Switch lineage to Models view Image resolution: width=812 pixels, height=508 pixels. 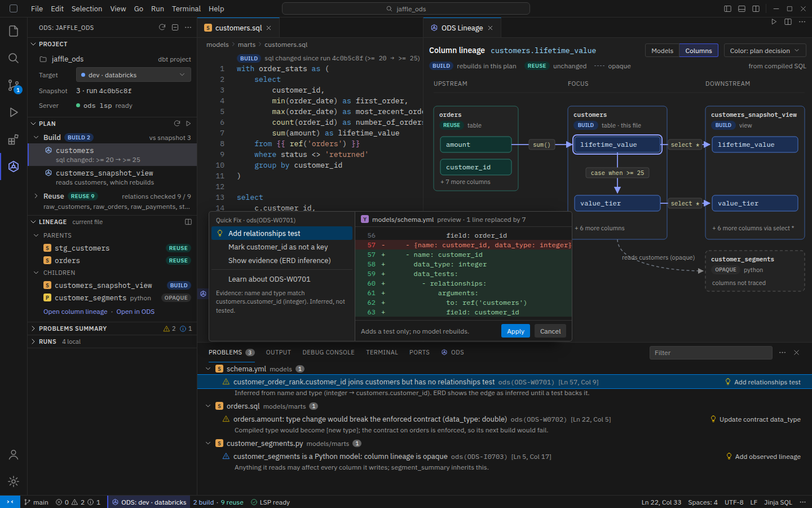[x=662, y=51]
